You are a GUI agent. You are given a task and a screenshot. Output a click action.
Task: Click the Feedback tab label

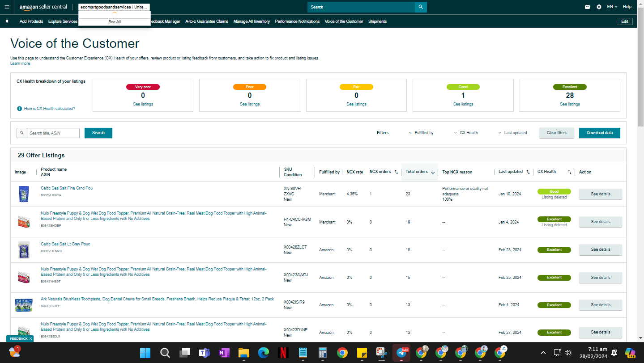[x=18, y=339]
